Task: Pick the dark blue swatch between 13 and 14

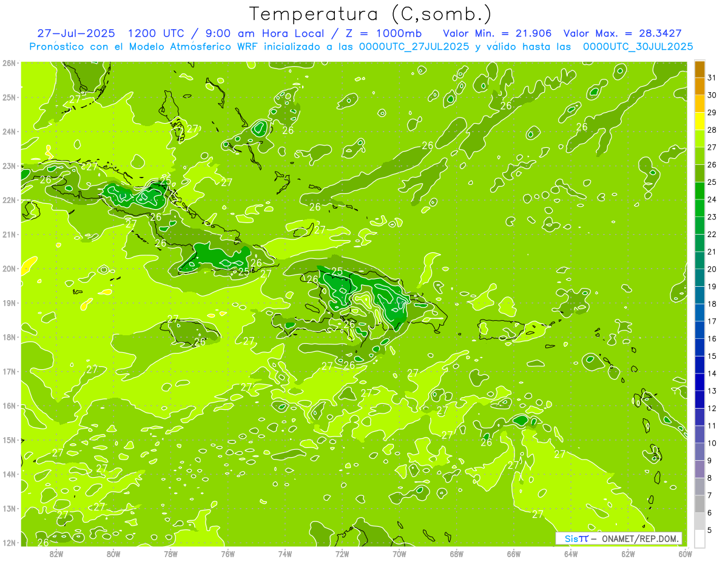Action: (x=699, y=382)
